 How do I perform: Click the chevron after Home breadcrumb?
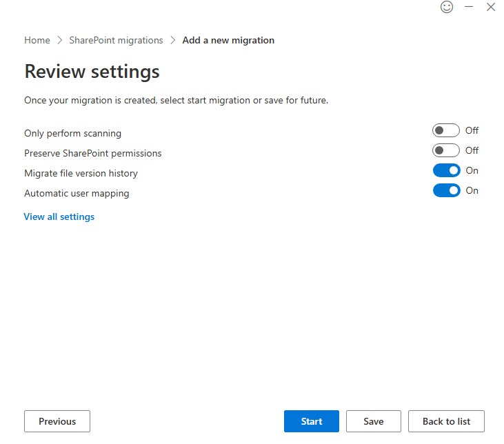[60, 41]
